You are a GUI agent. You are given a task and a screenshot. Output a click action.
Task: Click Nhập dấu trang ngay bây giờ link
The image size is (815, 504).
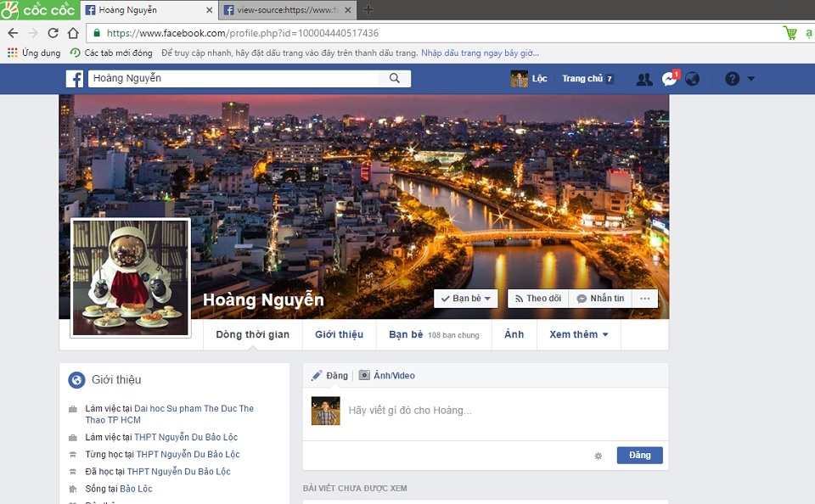coord(480,53)
